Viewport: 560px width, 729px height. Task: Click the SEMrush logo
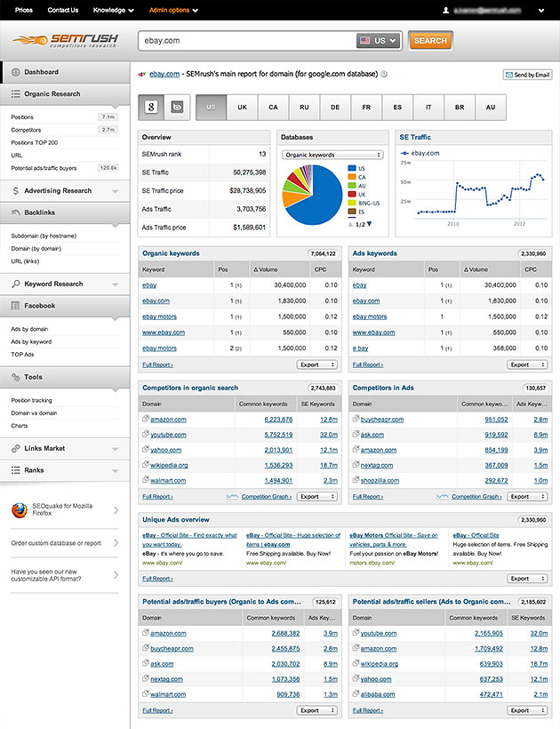[x=65, y=40]
